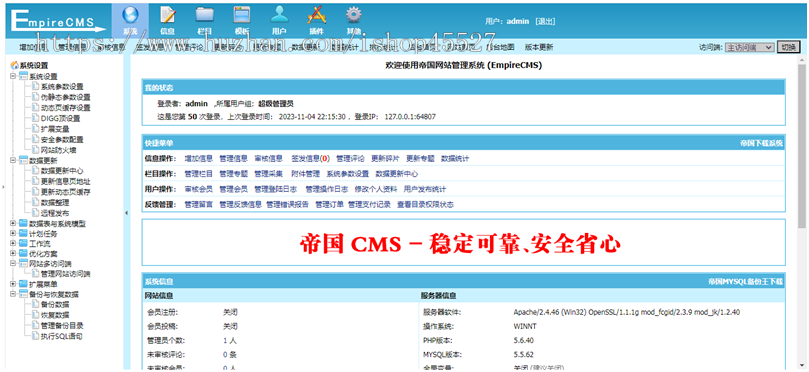Click the page icon beside 伪静态参数设置

pos(35,97)
